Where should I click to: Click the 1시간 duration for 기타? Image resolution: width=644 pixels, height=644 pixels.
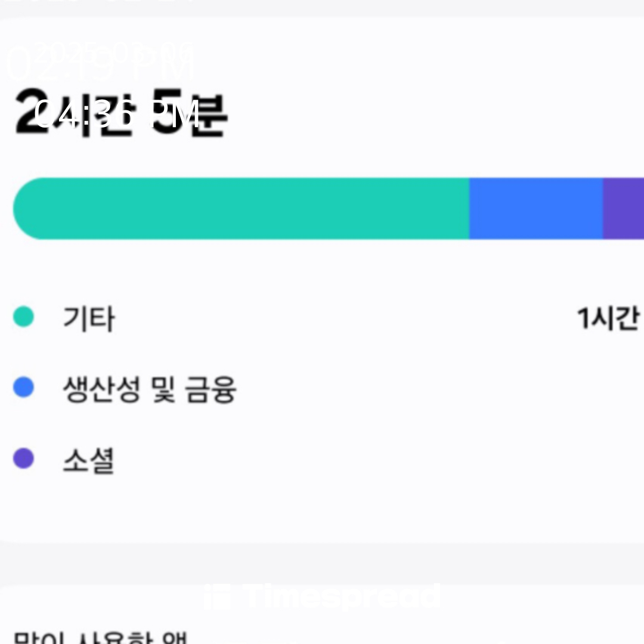608,318
